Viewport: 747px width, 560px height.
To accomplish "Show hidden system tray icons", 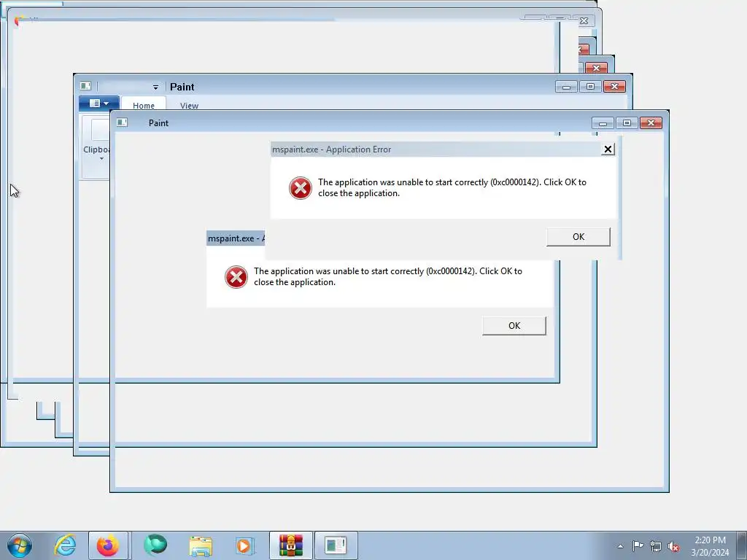I will [620, 546].
